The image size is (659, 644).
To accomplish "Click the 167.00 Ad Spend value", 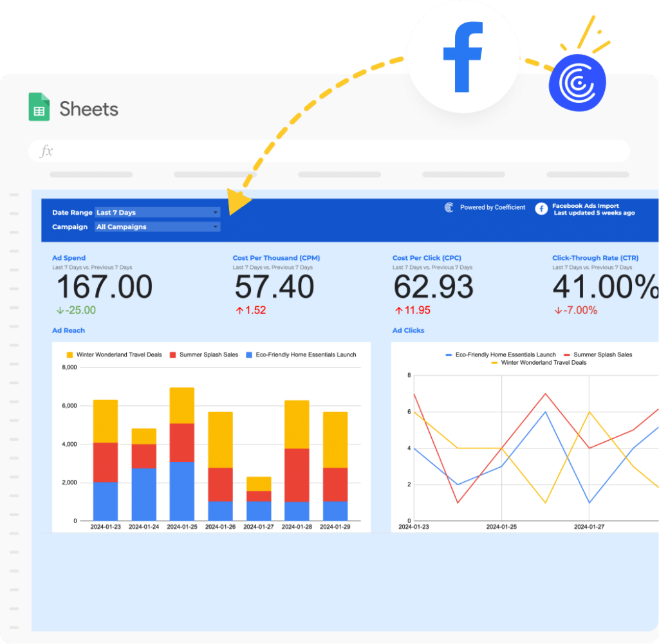I will pyautogui.click(x=104, y=287).
